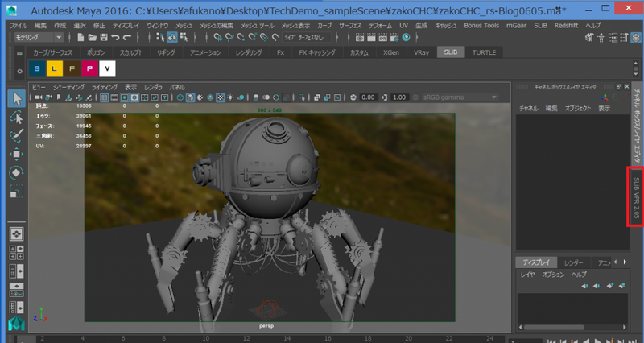Click the B shelf button in SLiB
The width and height of the screenshot is (644, 343).
point(37,68)
